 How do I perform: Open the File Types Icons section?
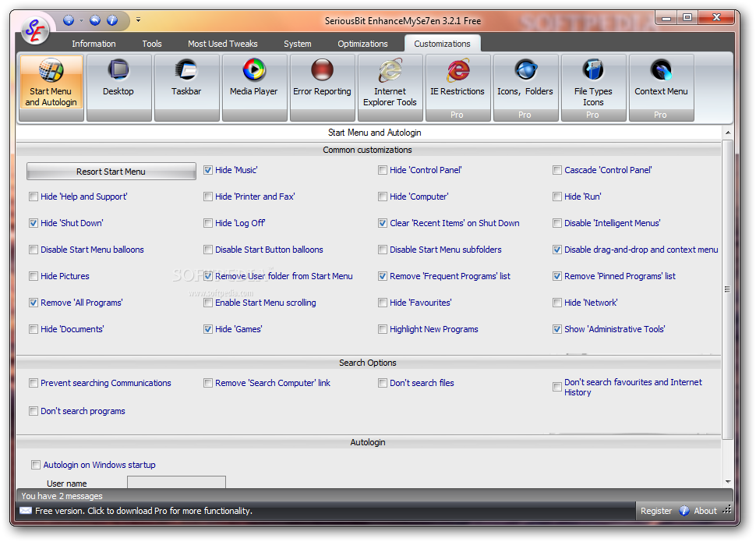594,87
